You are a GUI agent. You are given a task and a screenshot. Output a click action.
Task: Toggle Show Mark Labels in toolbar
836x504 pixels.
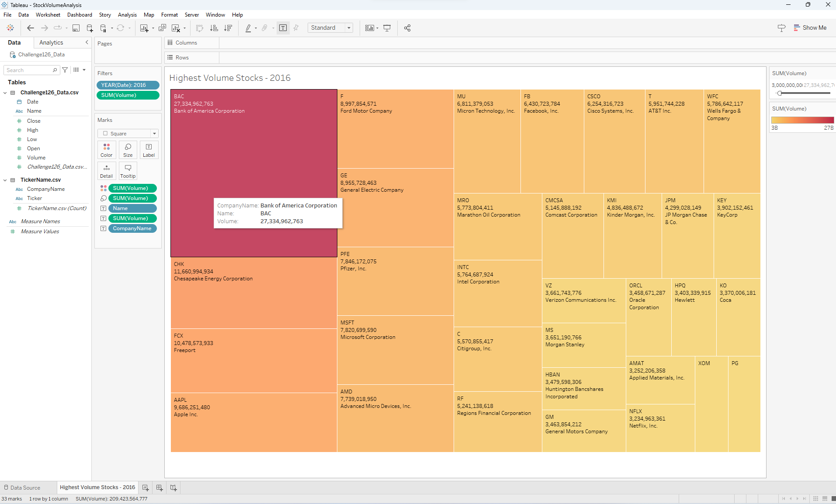(283, 28)
